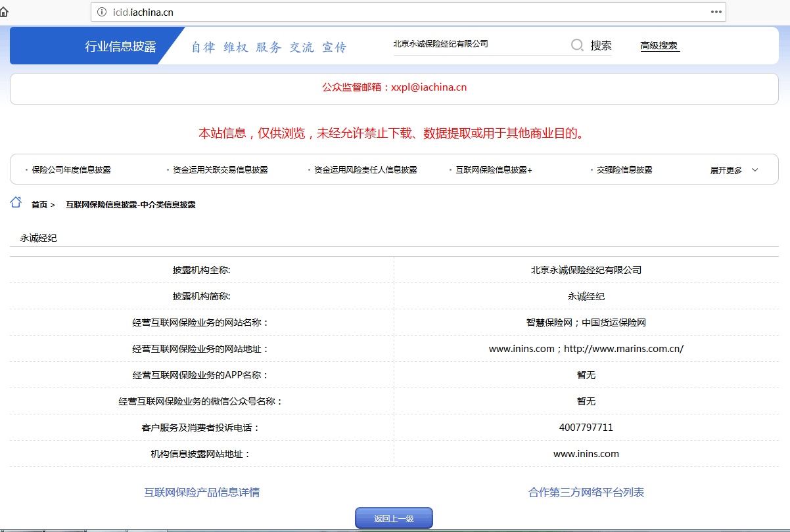The image size is (790, 532).
Task: Click the browser home icon
Action: [4, 12]
